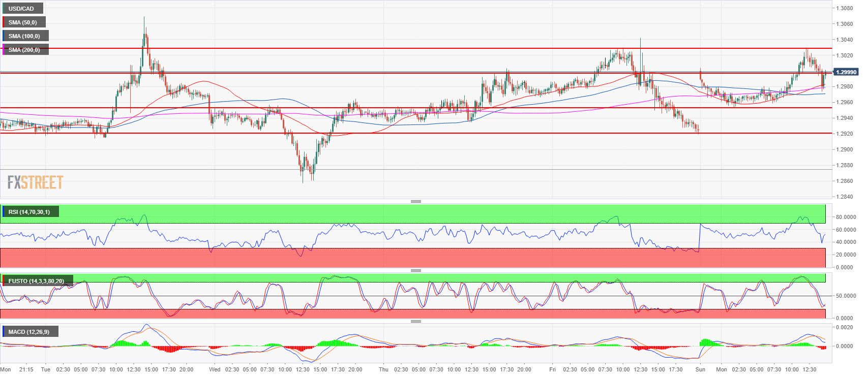Click the 1.2860 price axis label
Screen dimensions: 868x376
click(x=845, y=181)
